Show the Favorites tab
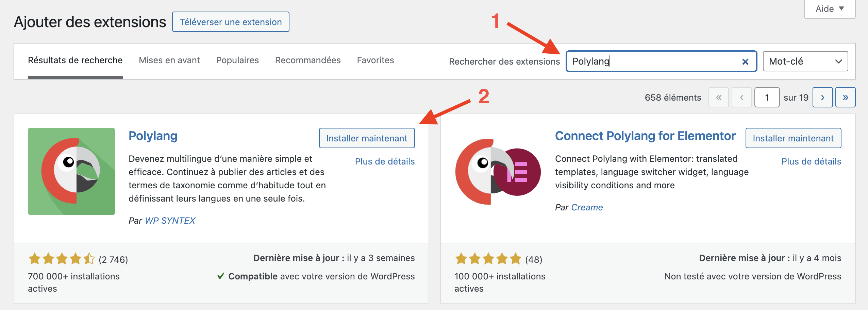The height and width of the screenshot is (310, 868). [375, 61]
